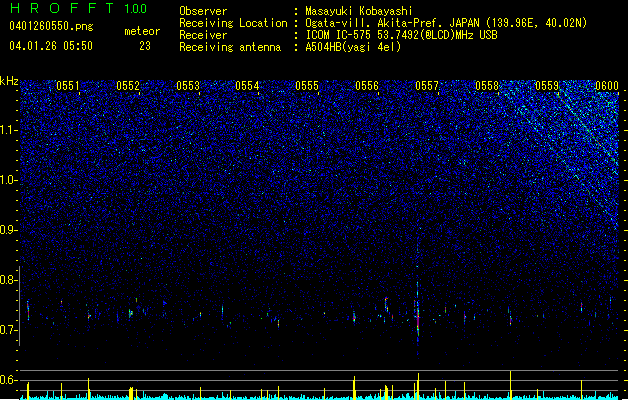Click the 0554 time marker
This screenshot has height=400, width=629.
247,86
